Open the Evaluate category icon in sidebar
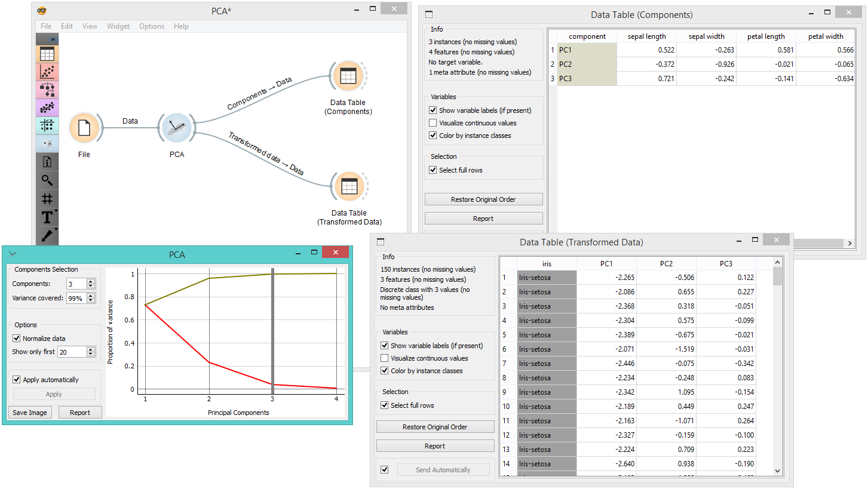Viewport: 868px width, 489px height. point(47,126)
